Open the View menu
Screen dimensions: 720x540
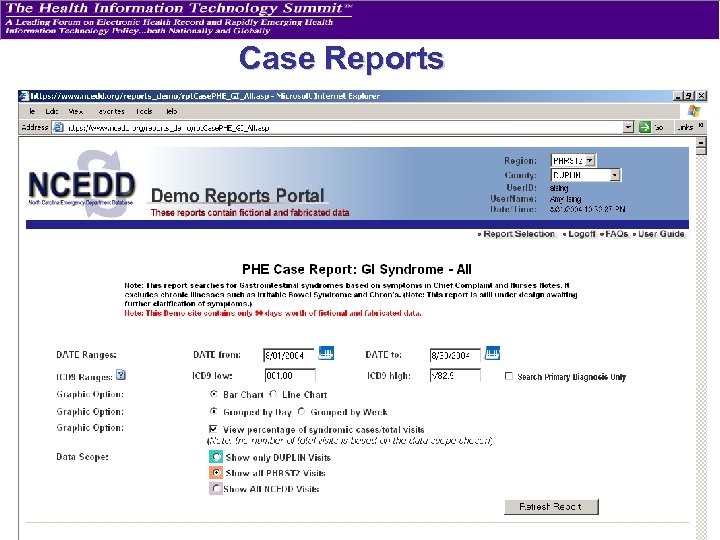click(76, 111)
